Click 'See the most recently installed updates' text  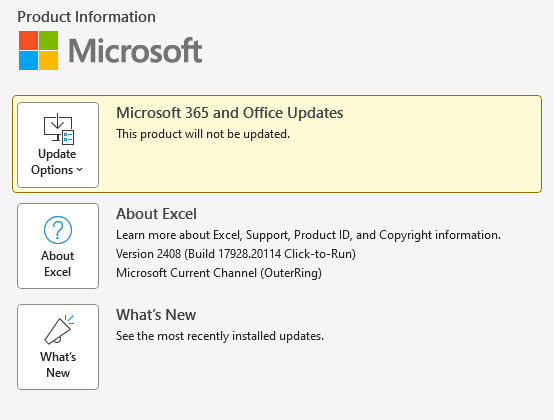pyautogui.click(x=220, y=336)
